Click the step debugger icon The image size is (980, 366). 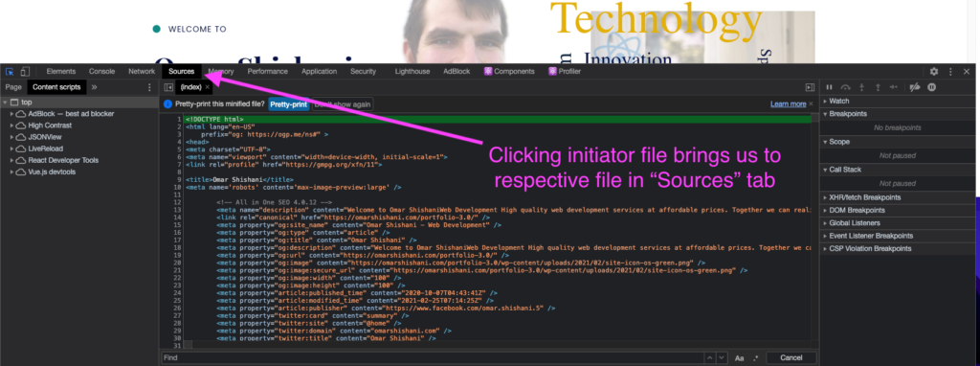(x=894, y=87)
